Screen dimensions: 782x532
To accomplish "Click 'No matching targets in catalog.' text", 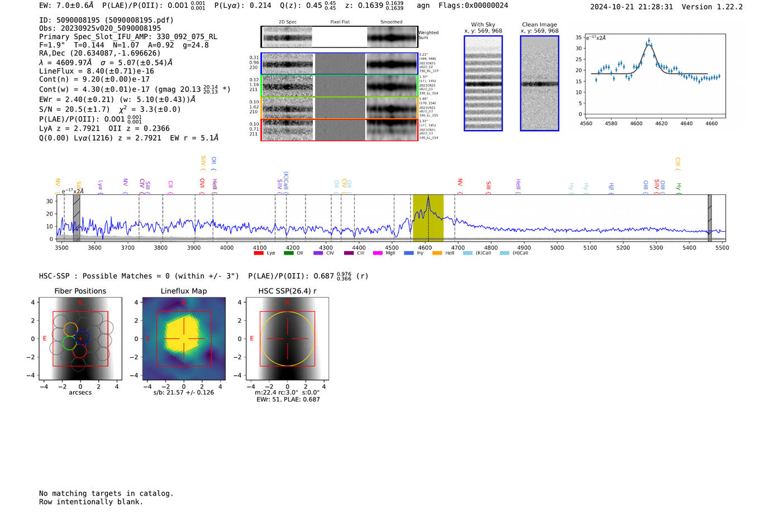I will tap(106, 493).
